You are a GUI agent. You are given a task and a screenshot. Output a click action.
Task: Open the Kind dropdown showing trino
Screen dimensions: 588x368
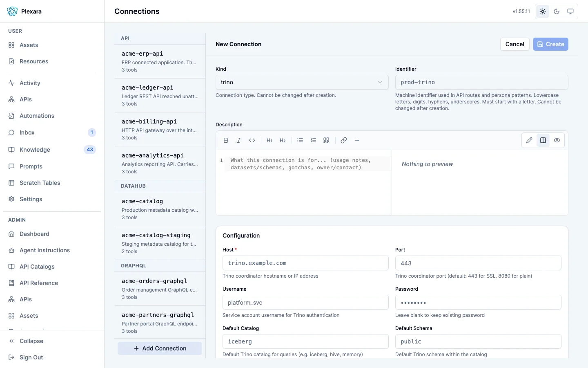302,82
